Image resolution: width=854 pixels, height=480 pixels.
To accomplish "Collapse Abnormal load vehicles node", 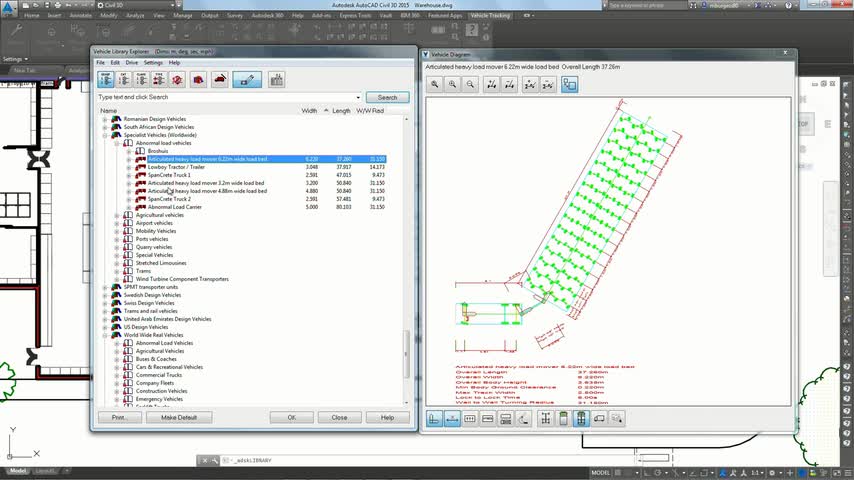I will (x=117, y=143).
